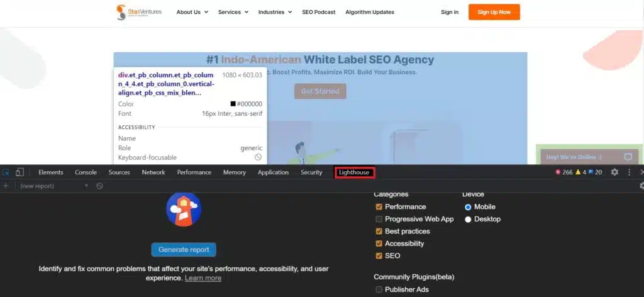Enable the Progressive Web App checkbox
644x297 pixels.
[379, 219]
